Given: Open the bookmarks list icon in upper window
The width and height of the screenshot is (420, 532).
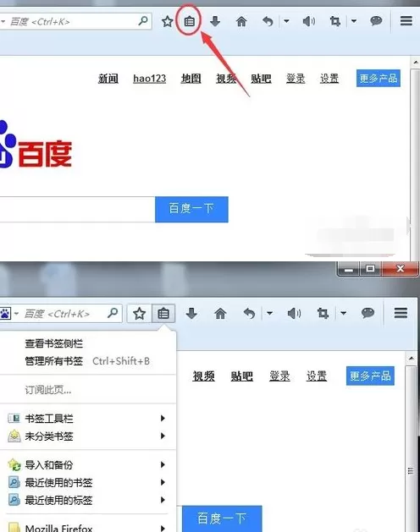Looking at the screenshot, I should [x=190, y=22].
